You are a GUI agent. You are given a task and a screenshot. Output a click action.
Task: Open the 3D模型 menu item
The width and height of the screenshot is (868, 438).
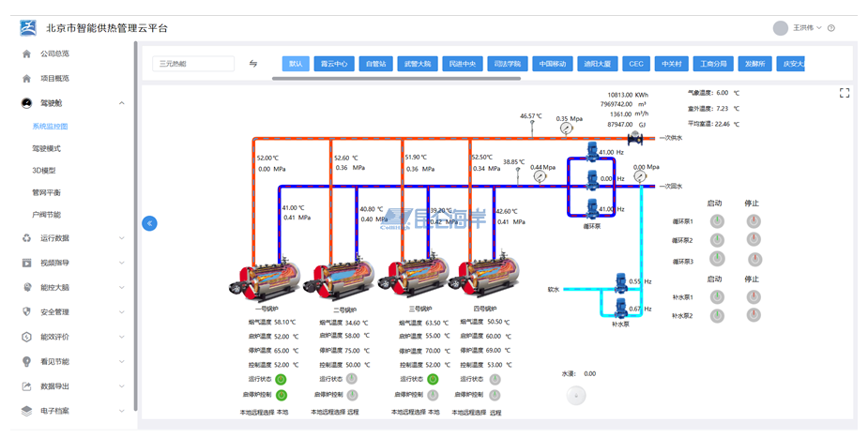tap(44, 171)
